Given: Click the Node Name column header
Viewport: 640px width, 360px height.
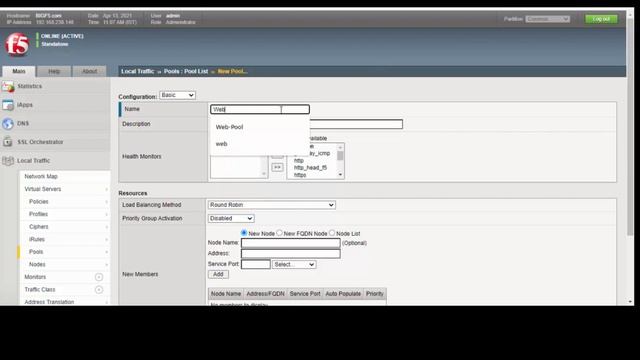Looking at the screenshot, I should pos(226,294).
